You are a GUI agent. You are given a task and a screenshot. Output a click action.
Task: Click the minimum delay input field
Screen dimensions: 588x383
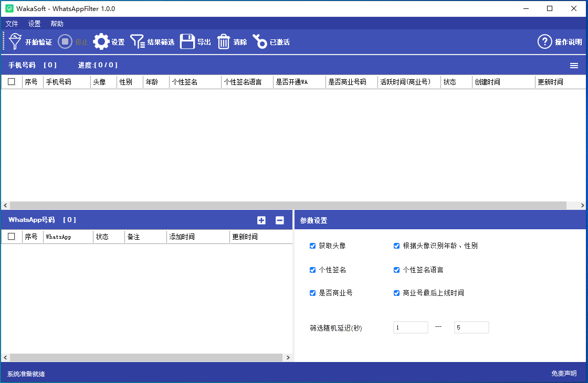pos(411,327)
